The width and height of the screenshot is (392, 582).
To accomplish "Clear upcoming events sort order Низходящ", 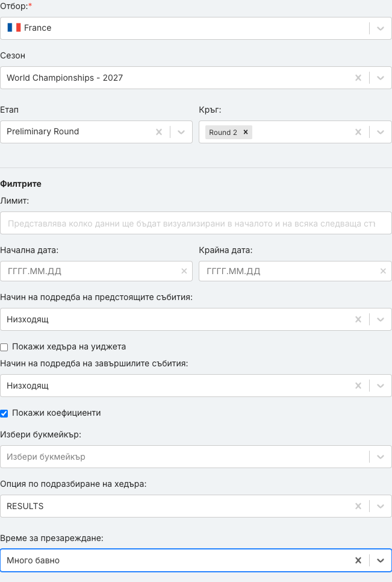I will click(x=358, y=319).
